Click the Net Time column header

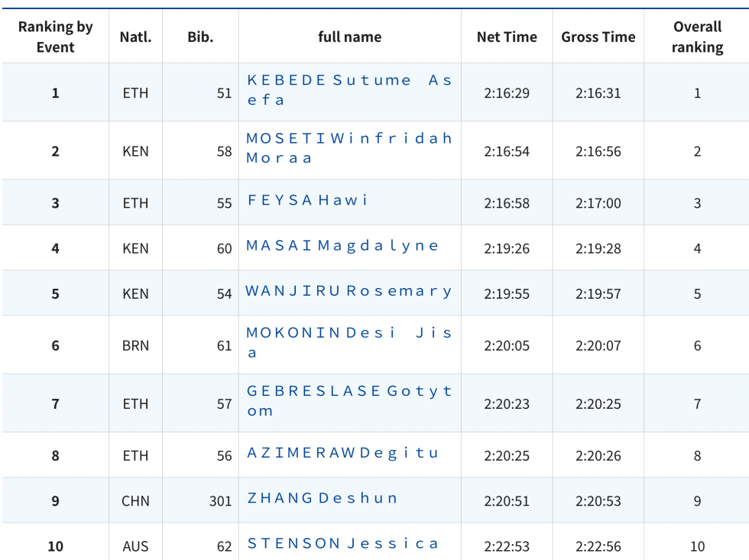tap(507, 37)
